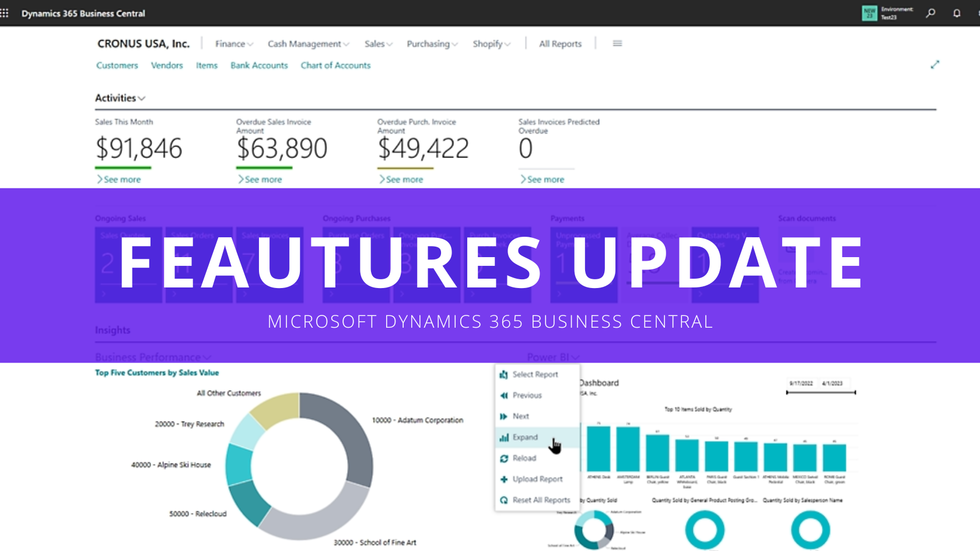The image size is (980, 551).
Task: Click the Top Five Customers by Sales Value heading
Action: pos(157,373)
